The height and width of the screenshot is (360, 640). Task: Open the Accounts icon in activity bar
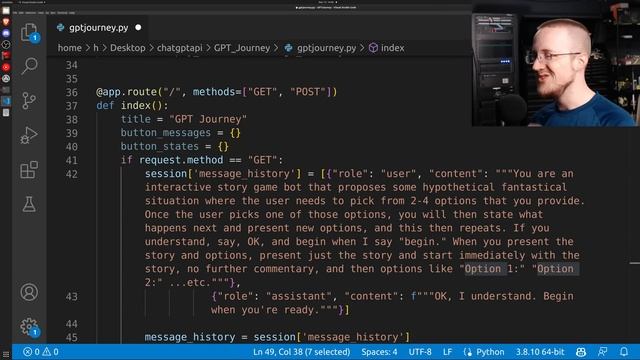(29, 292)
